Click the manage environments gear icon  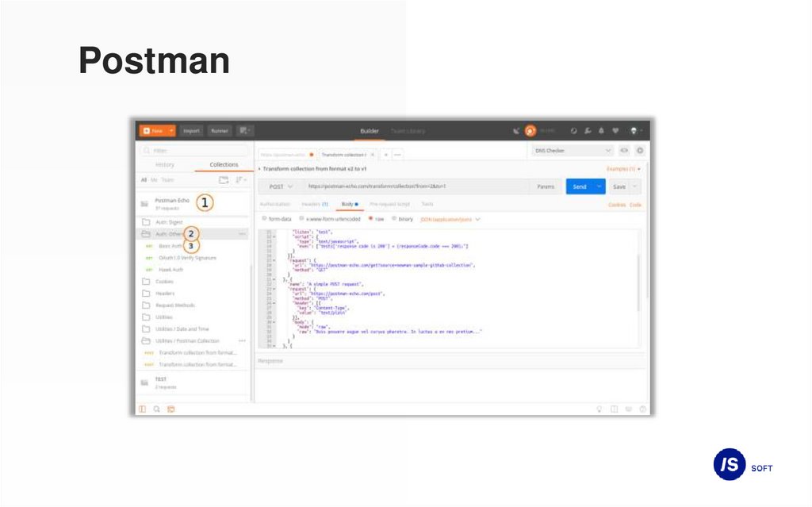pyautogui.click(x=640, y=150)
